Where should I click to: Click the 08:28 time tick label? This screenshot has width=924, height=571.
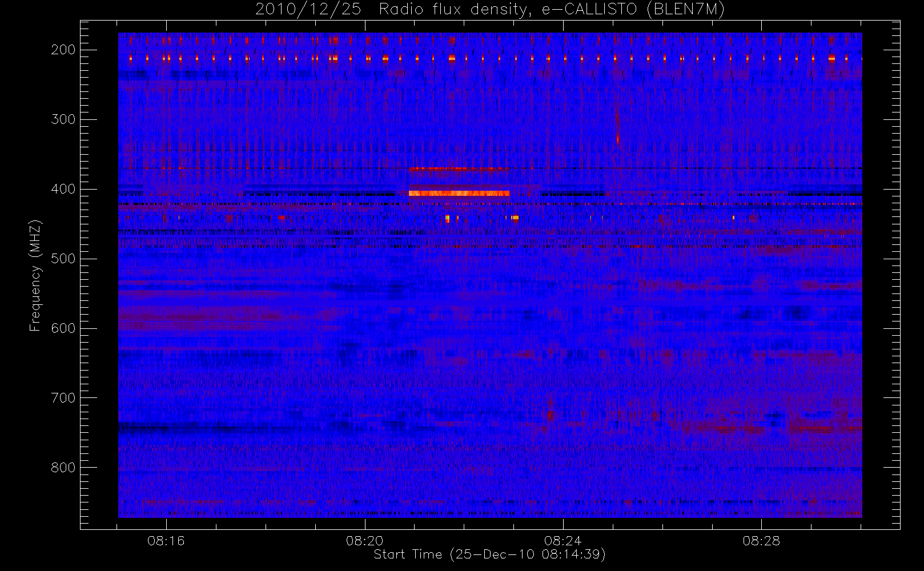pyautogui.click(x=761, y=541)
